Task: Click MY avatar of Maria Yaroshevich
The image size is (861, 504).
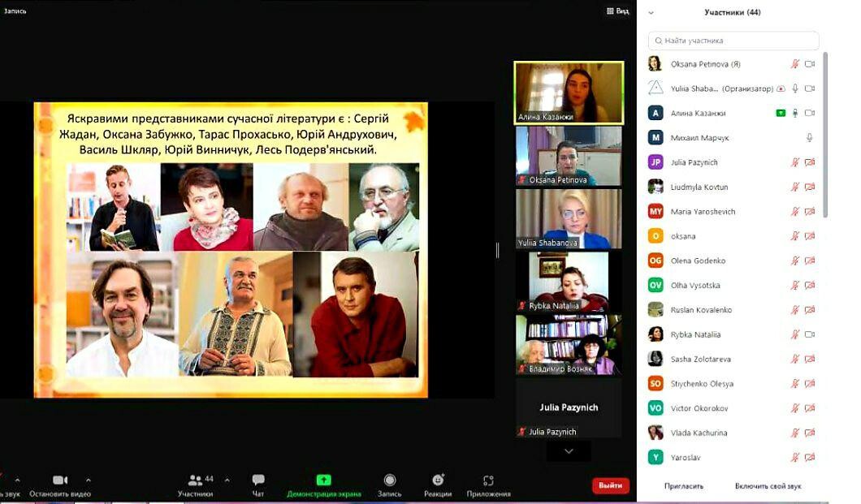Action: coord(655,211)
